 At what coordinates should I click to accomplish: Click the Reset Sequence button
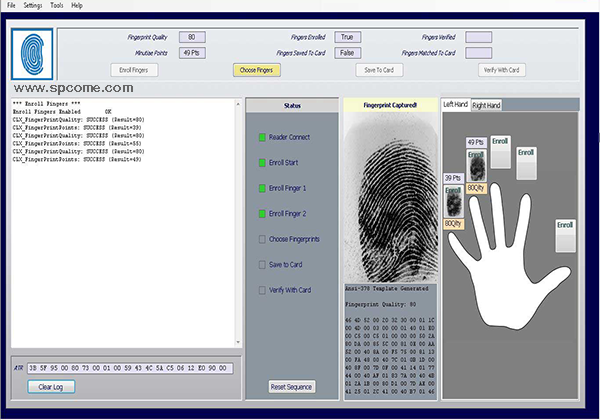(290, 386)
